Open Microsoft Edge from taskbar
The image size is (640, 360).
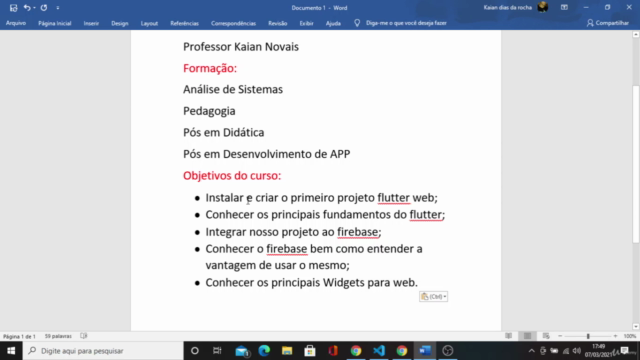click(x=264, y=351)
